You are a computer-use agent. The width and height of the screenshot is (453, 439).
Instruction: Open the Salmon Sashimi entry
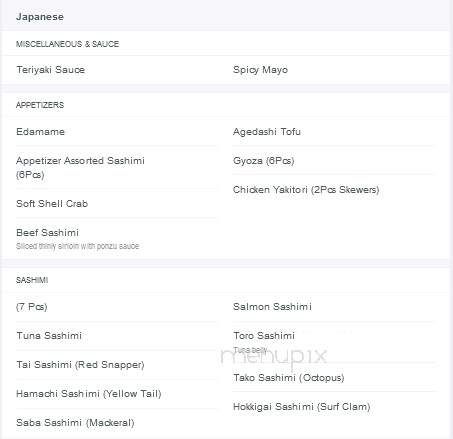pyautogui.click(x=272, y=307)
